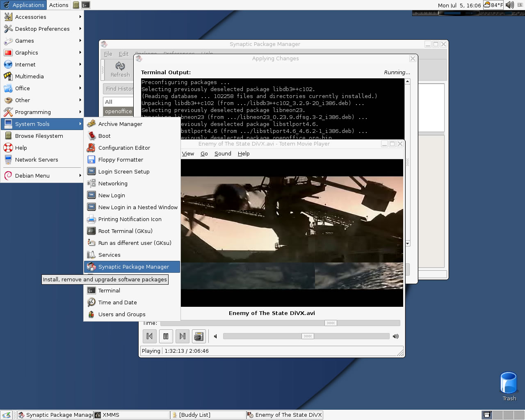
Task: Switch to Synaptic Package Manager taskbar button
Action: (55, 415)
